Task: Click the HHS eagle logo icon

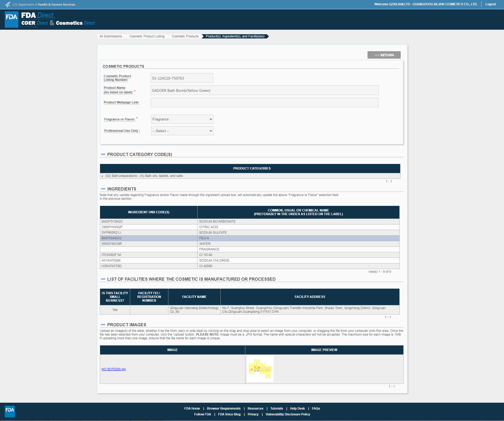Action: point(8,5)
